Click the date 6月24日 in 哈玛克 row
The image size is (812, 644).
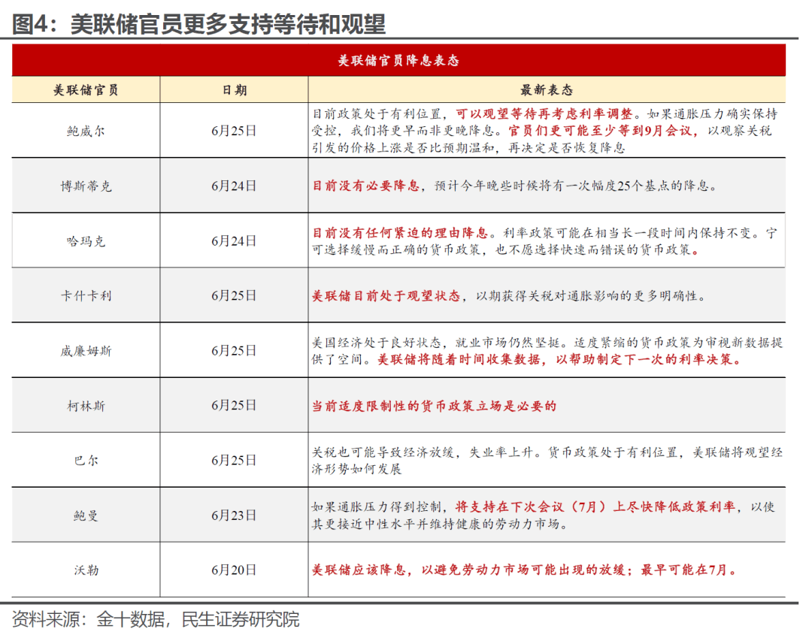[234, 241]
